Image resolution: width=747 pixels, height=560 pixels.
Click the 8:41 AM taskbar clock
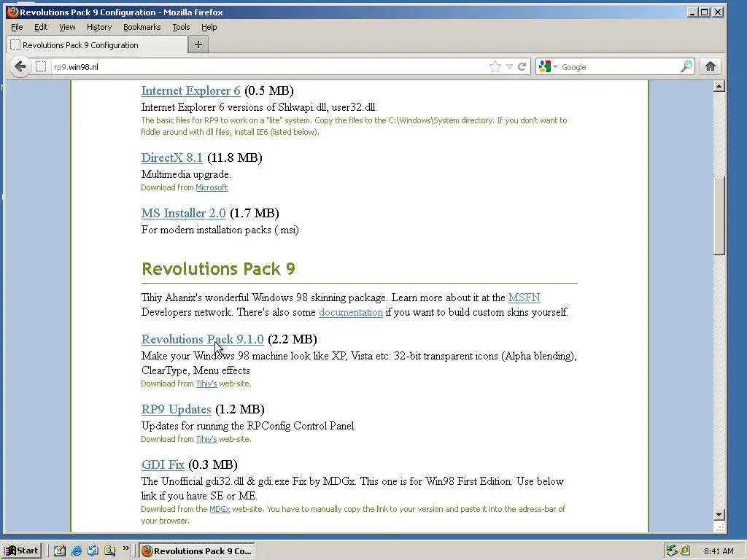(x=719, y=551)
